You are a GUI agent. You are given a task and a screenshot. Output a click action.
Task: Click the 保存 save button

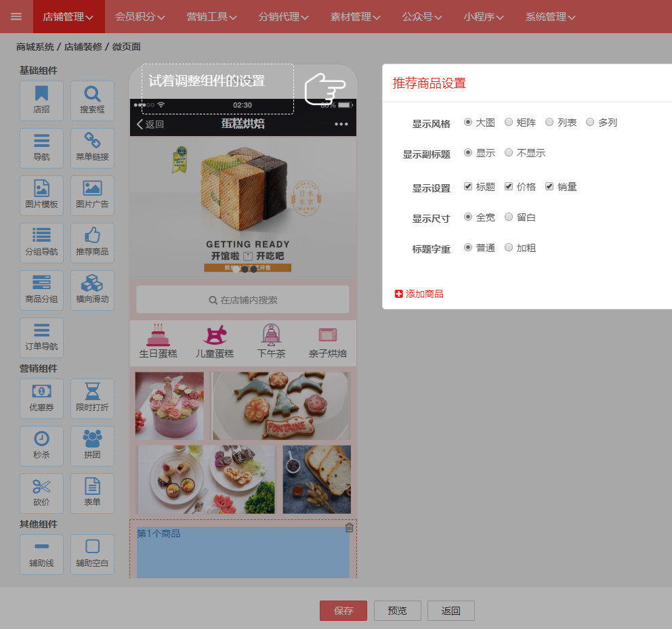click(x=343, y=611)
